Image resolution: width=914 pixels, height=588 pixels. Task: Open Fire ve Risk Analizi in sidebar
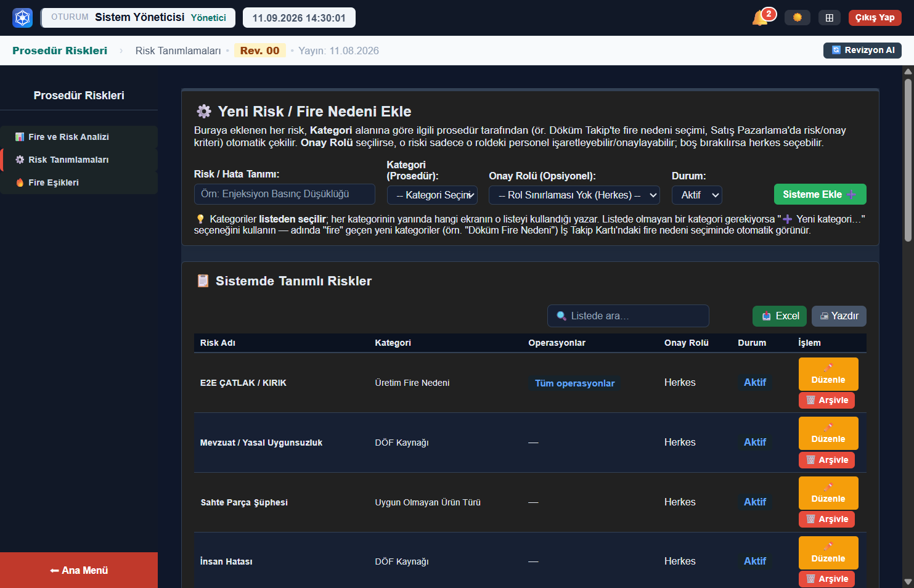79,137
